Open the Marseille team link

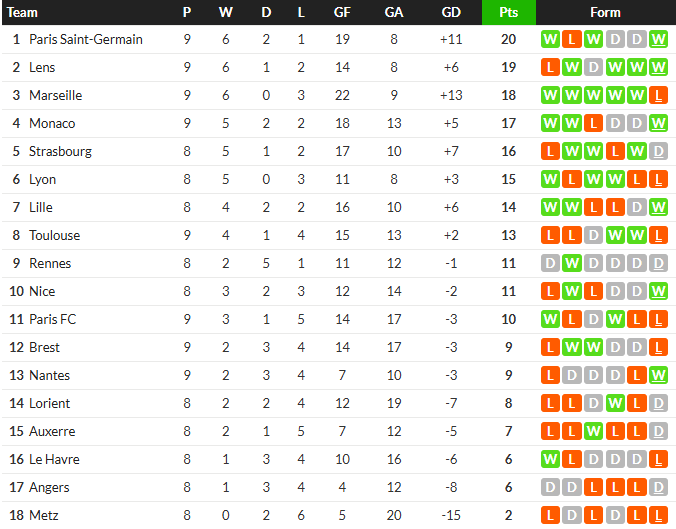click(56, 95)
